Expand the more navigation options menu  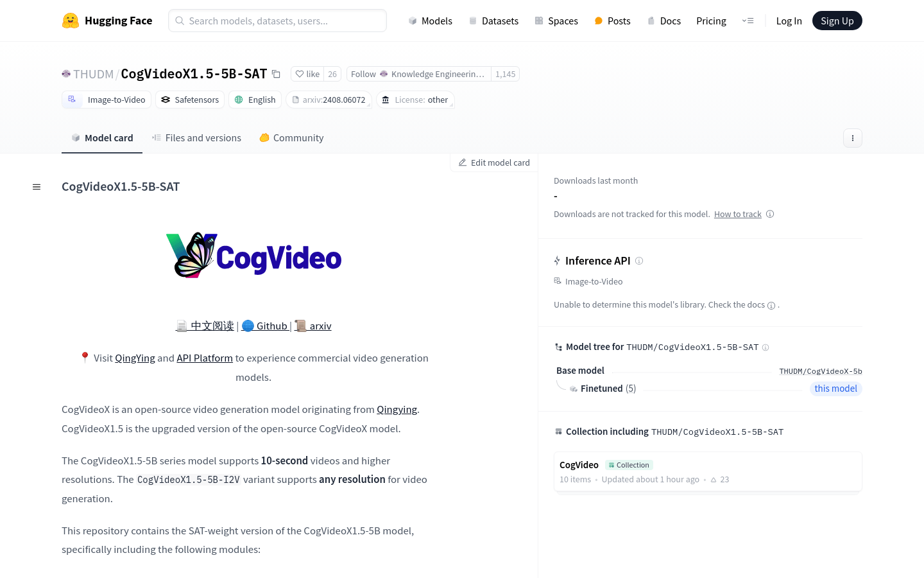click(748, 21)
